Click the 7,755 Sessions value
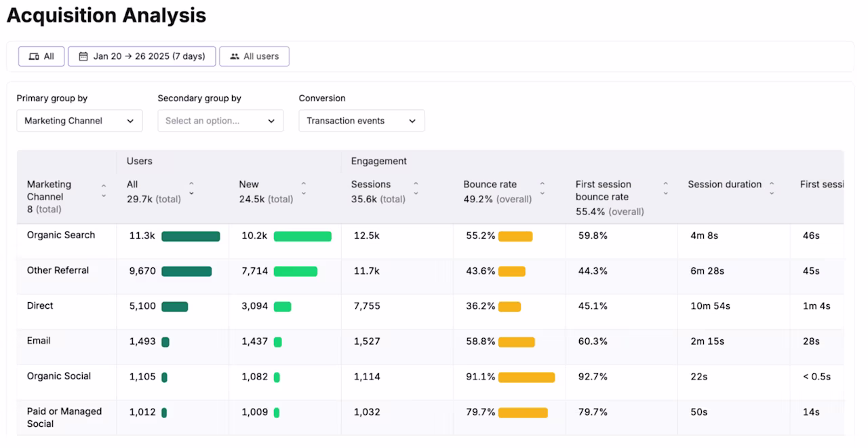 click(367, 306)
